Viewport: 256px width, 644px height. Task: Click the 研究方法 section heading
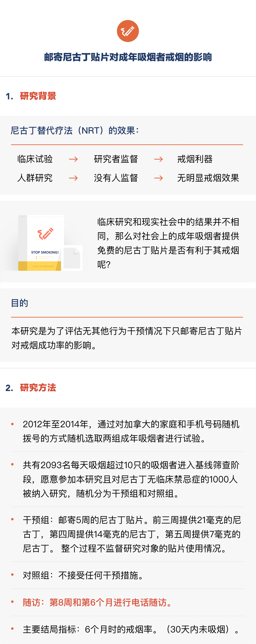(x=38, y=388)
